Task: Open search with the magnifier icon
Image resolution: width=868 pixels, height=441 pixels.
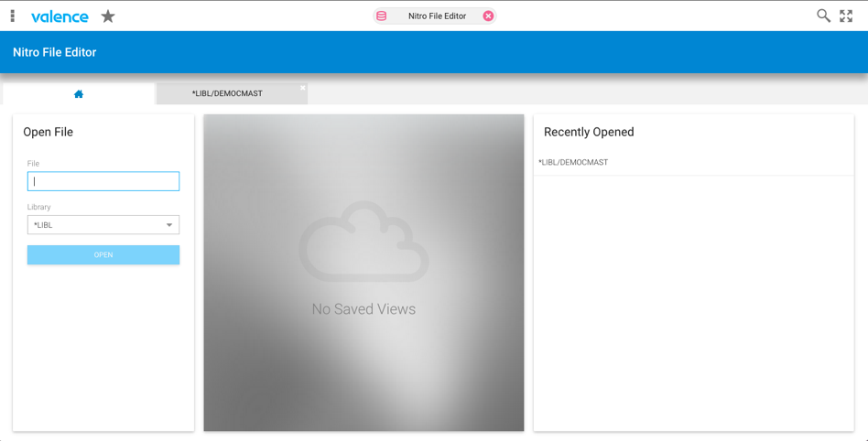Action: pos(823,16)
